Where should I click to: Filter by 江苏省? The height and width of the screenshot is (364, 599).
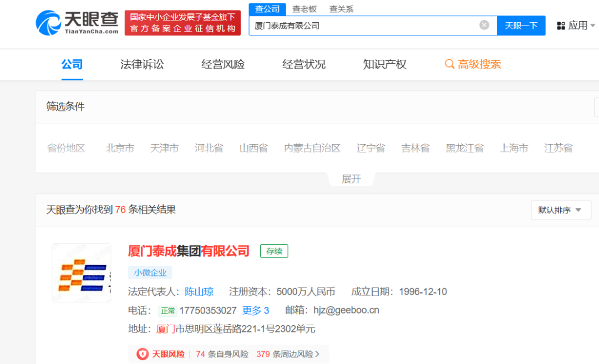point(559,148)
